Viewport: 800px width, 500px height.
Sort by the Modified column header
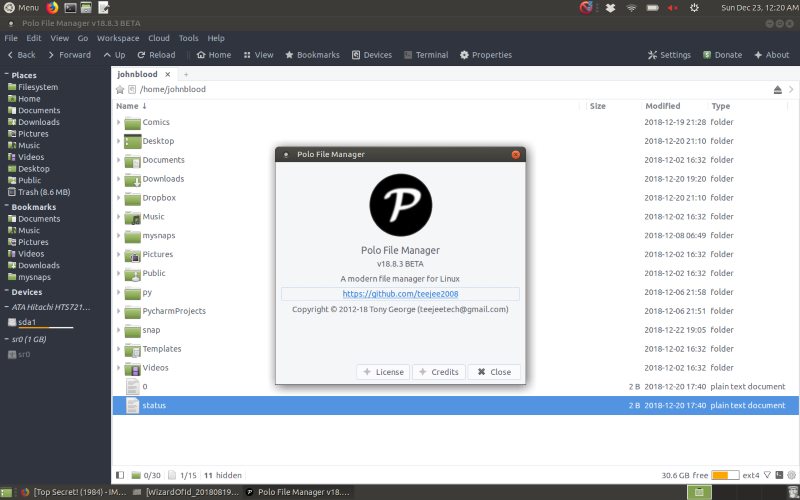662,106
